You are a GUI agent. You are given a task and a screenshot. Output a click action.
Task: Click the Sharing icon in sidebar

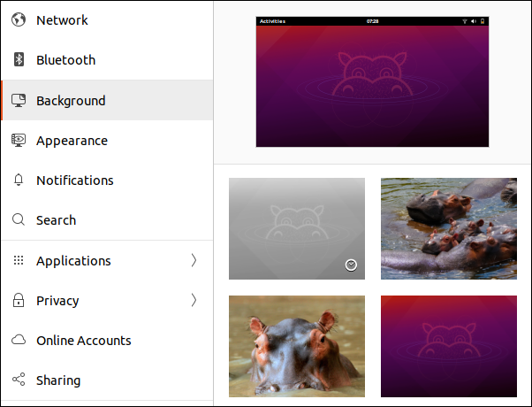[18, 380]
